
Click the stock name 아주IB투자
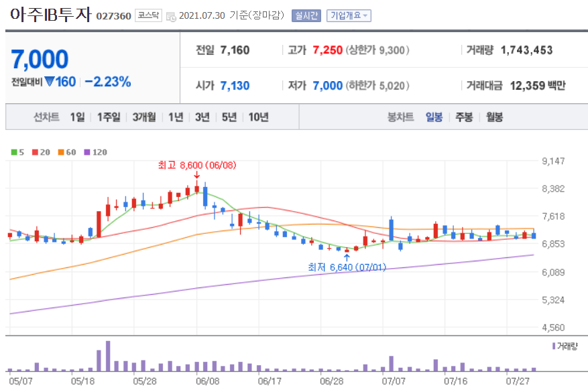pyautogui.click(x=51, y=15)
